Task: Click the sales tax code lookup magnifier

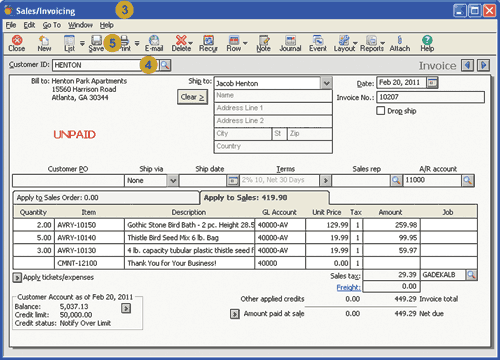Action: [471, 275]
